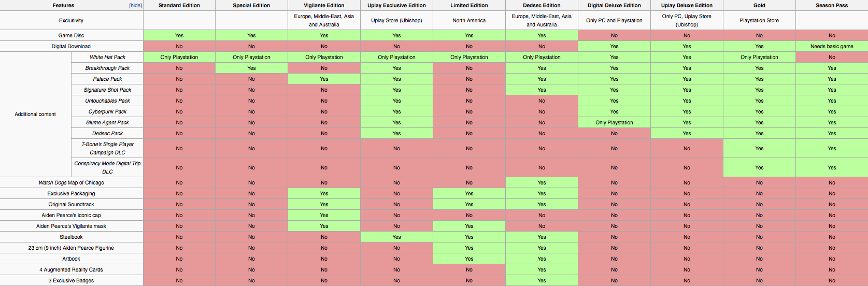Select the Conspiracy Mode Digital Trip DLC label
This screenshot has height=286, width=868.
[107, 167]
